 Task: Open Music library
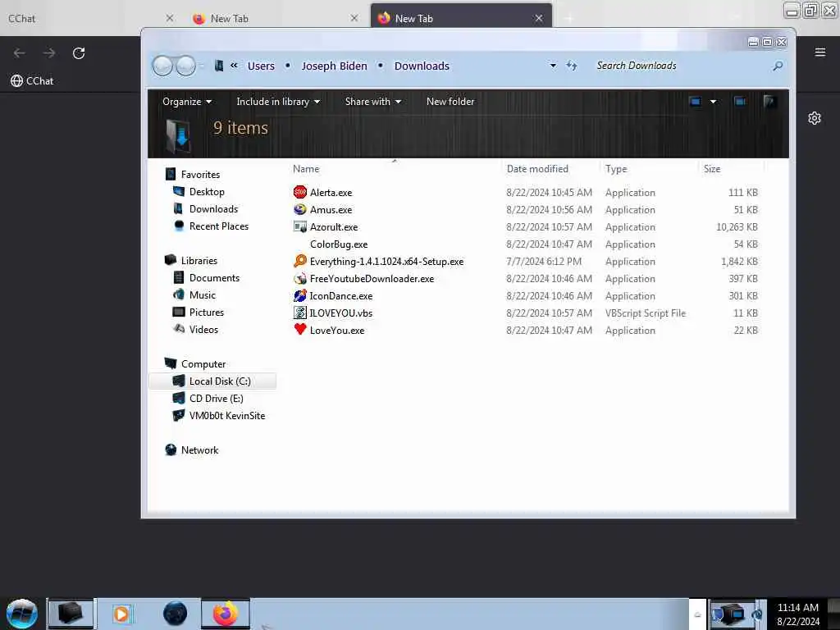[202, 295]
